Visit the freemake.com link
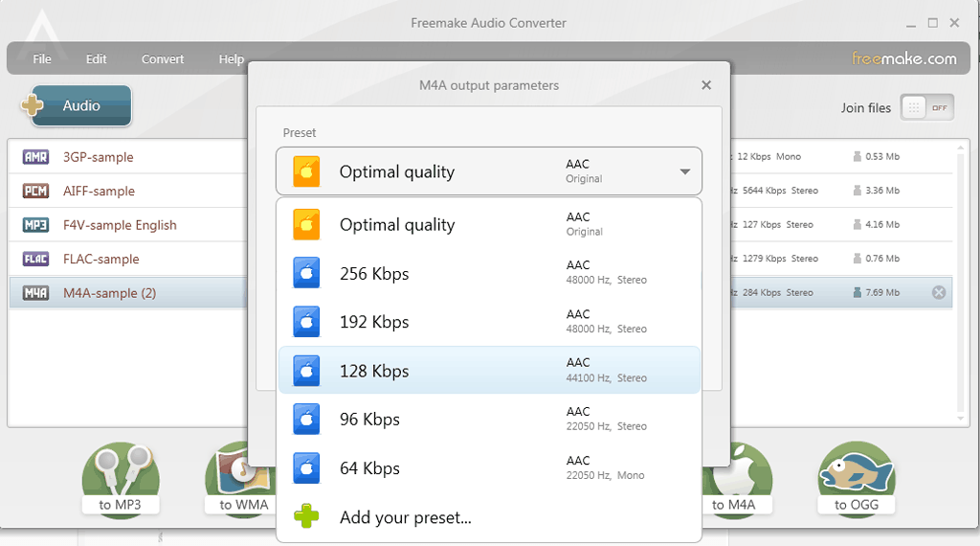The image size is (980, 546). (x=904, y=58)
